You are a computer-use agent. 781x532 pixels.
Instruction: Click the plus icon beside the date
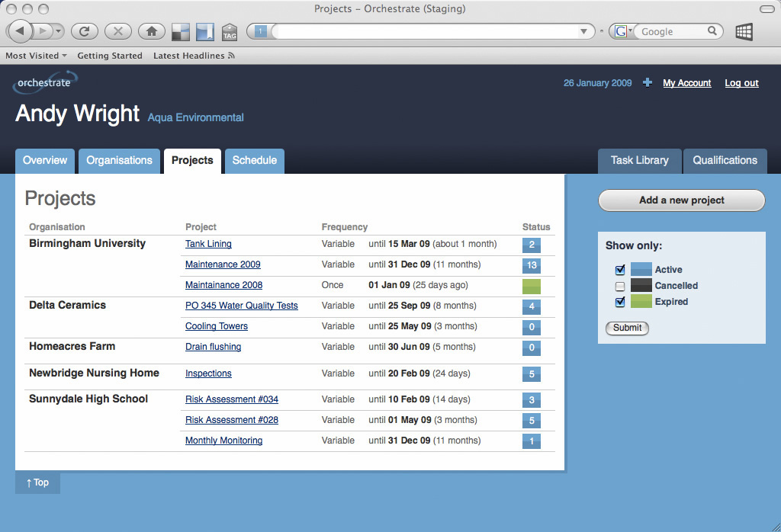point(648,83)
